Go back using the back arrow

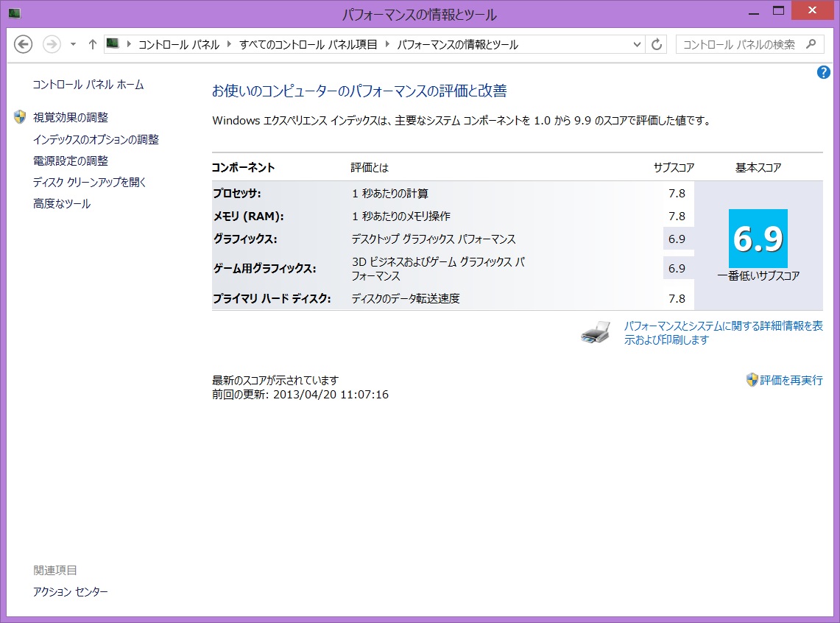click(23, 44)
